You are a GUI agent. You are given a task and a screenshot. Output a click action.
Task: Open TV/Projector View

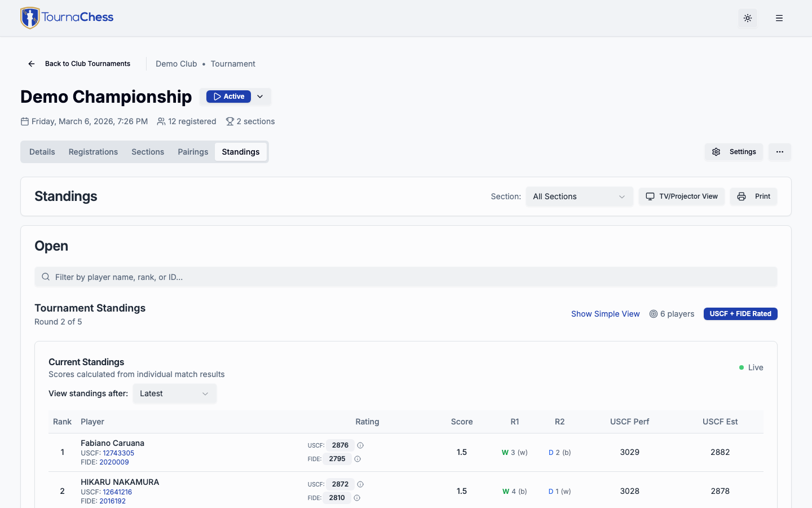pos(681,196)
